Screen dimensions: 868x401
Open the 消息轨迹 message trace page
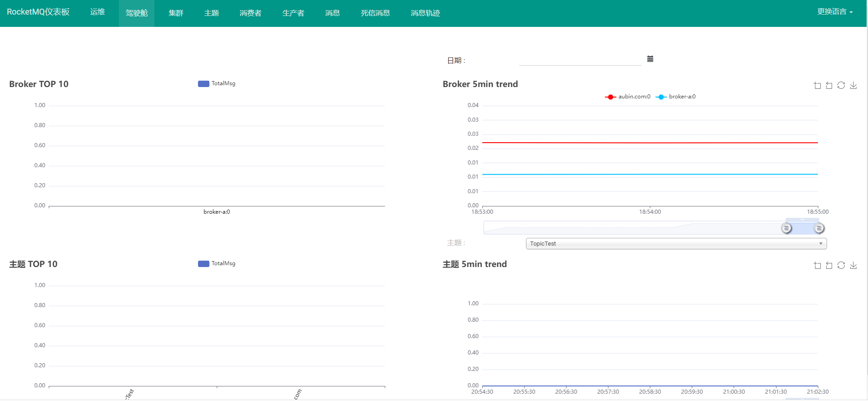425,13
